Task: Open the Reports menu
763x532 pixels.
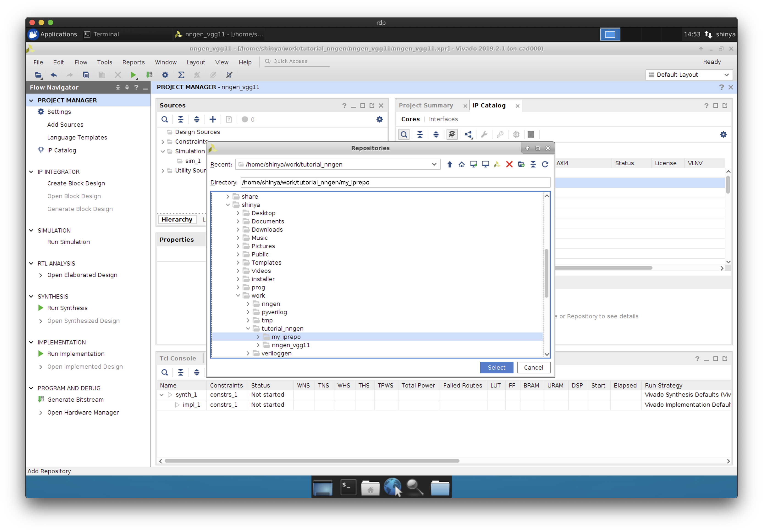Action: (133, 62)
